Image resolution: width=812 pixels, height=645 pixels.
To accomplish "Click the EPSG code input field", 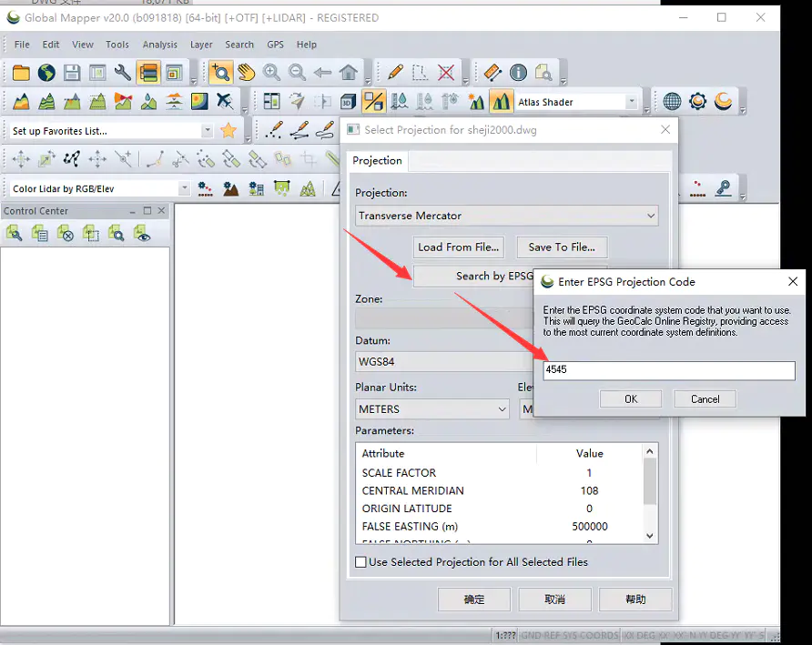I will click(x=669, y=370).
